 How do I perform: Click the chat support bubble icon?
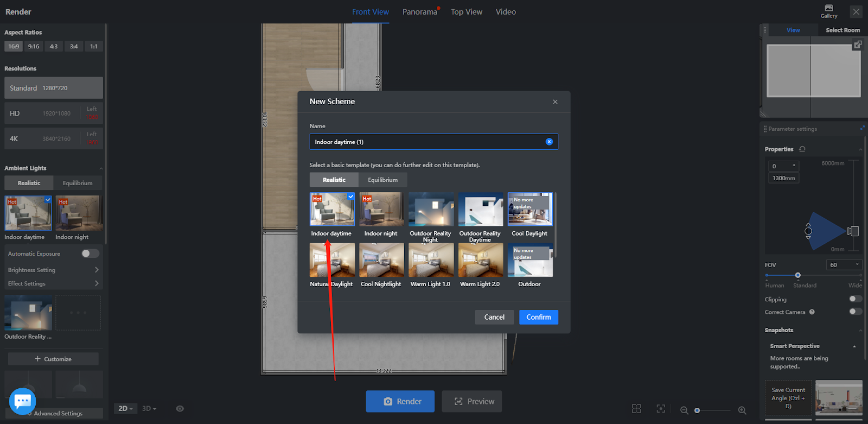tap(23, 401)
